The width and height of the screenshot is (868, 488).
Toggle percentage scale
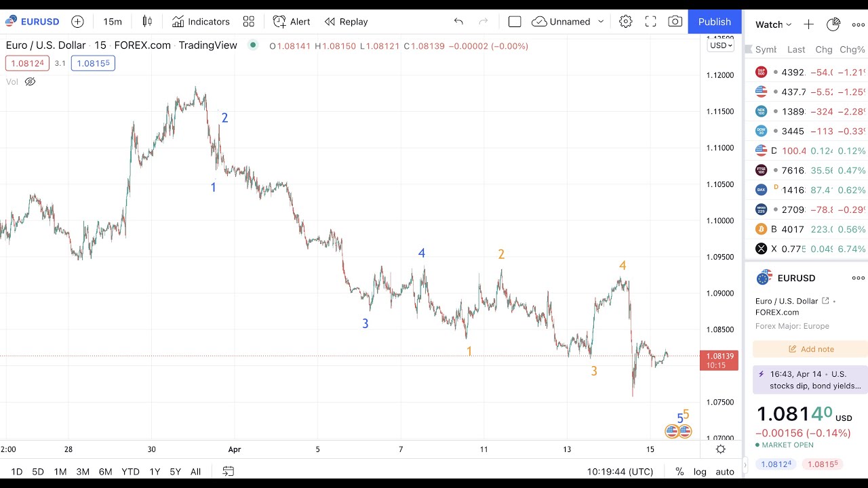(x=679, y=472)
